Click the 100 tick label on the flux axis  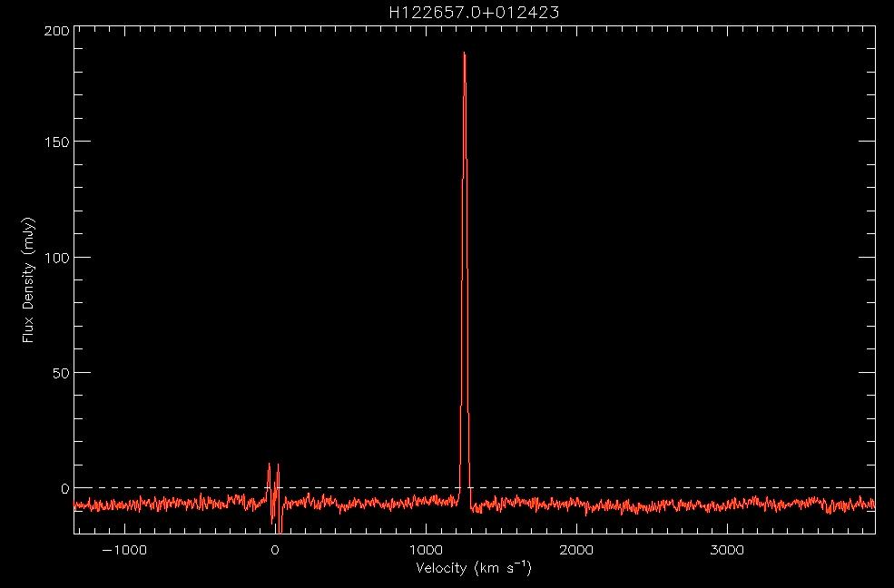coord(57,258)
